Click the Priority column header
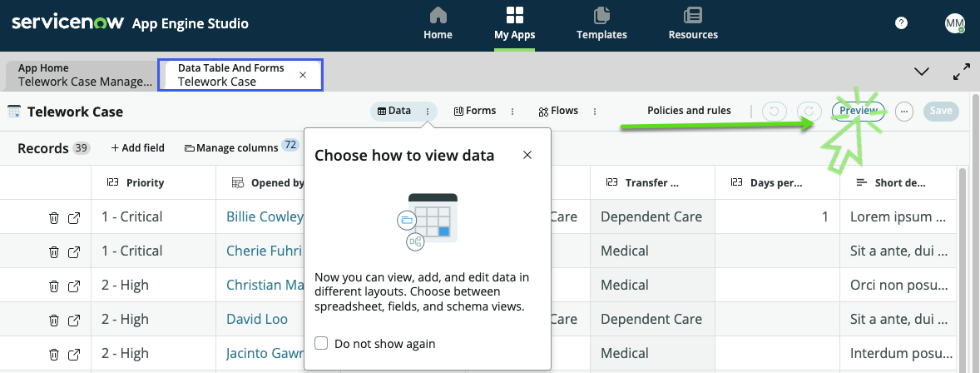Screen dimensions: 980x373 (144, 183)
